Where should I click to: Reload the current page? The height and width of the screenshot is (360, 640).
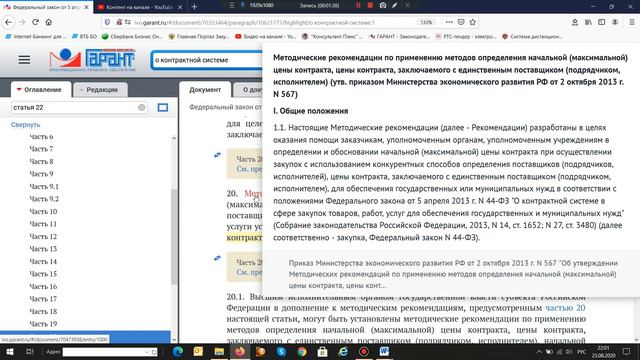[x=36, y=22]
